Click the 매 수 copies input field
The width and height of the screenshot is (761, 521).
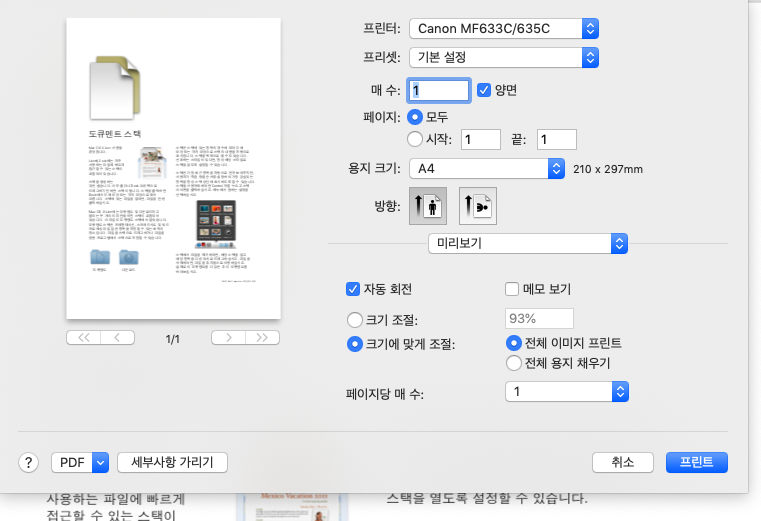point(438,91)
